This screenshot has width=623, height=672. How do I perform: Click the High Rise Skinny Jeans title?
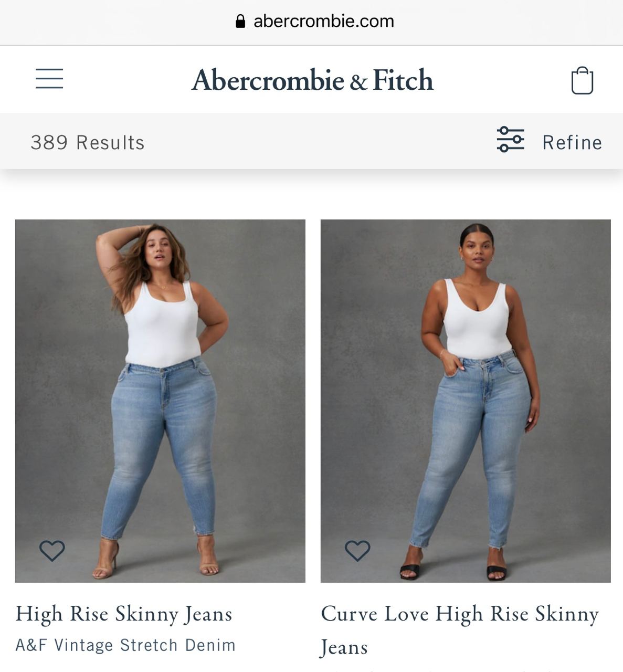click(124, 614)
